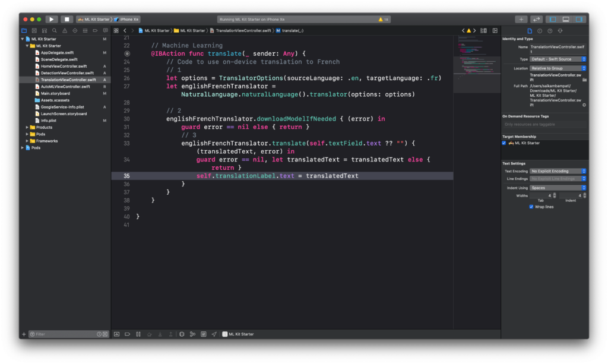The image size is (608, 364).
Task: Toggle the IBAction connection circle on line 23
Action: point(127,53)
